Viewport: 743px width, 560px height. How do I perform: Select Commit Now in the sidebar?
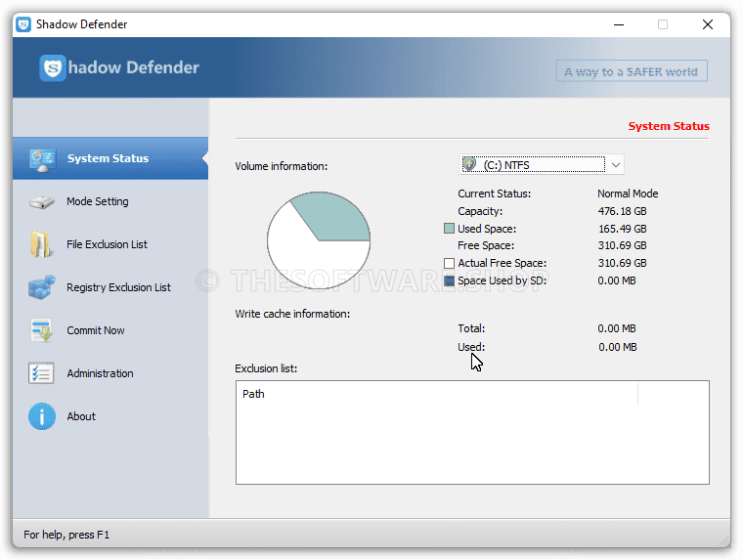tap(110, 330)
